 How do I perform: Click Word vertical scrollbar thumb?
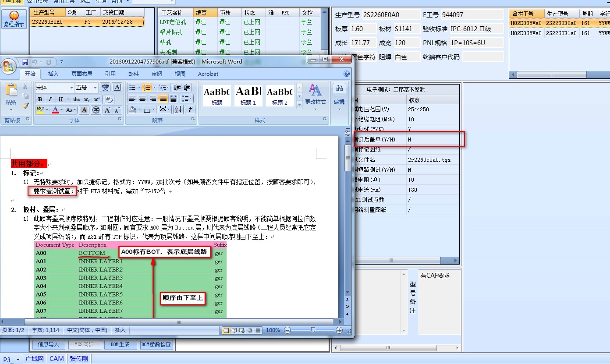click(348, 159)
